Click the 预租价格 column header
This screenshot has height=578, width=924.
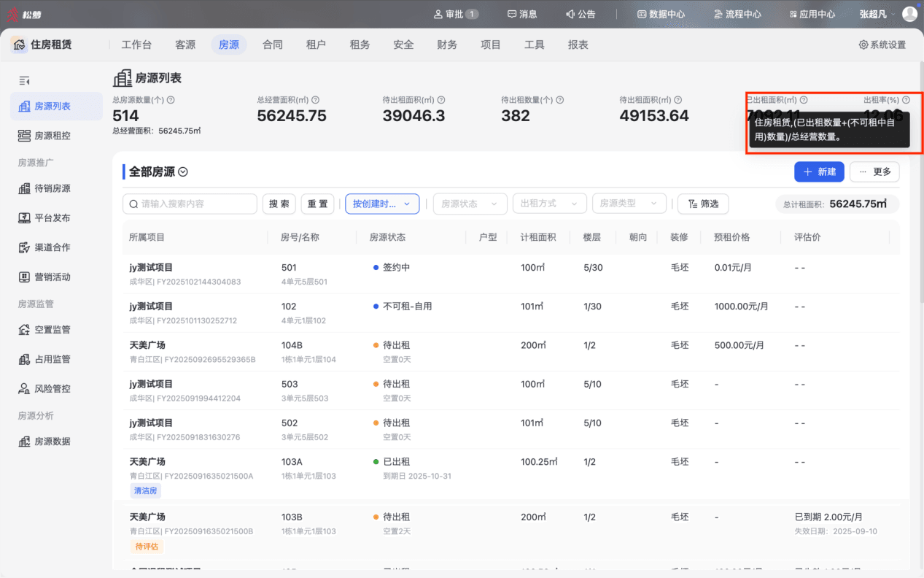[x=731, y=237]
